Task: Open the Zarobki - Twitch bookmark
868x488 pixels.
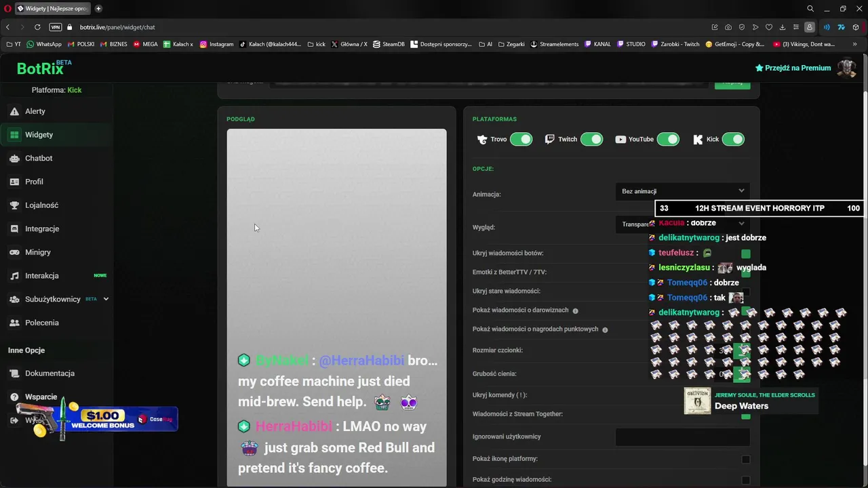Action: click(675, 44)
